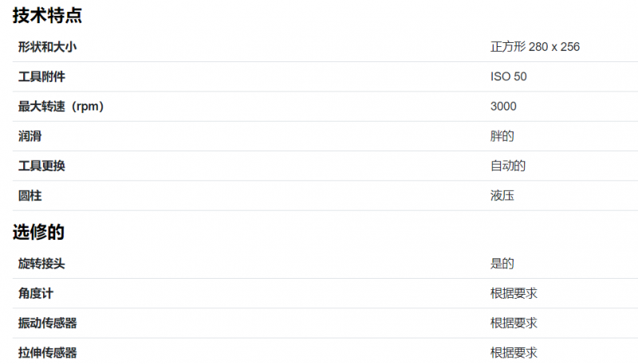Click 根据要求 in the 角度计 row
The width and height of the screenshot is (638, 364).
pos(514,293)
